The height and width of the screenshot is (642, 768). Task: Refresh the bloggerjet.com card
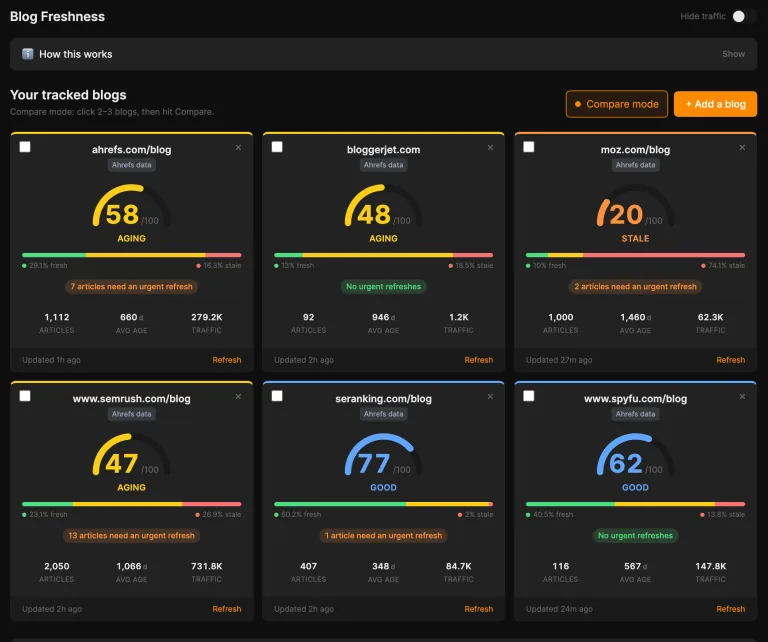coord(479,360)
